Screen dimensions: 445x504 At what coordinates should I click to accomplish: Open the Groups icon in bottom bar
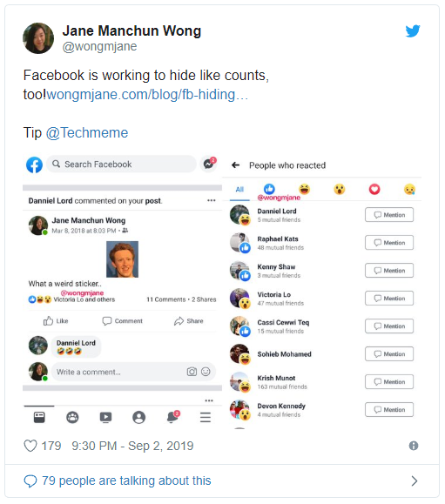72,417
